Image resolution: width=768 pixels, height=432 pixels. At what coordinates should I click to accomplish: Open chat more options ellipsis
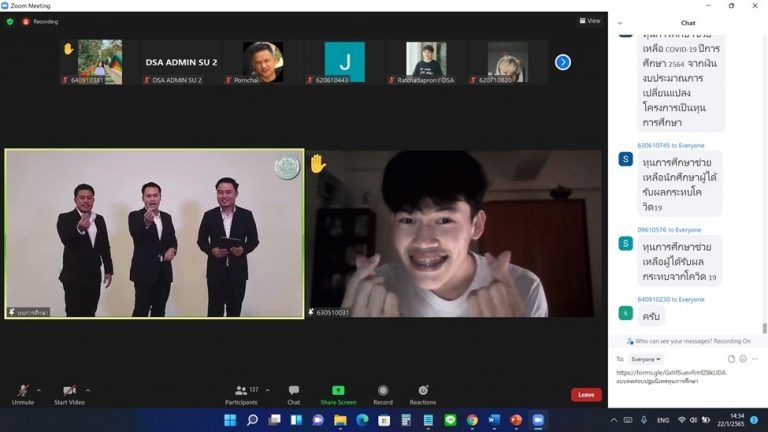pyautogui.click(x=755, y=359)
